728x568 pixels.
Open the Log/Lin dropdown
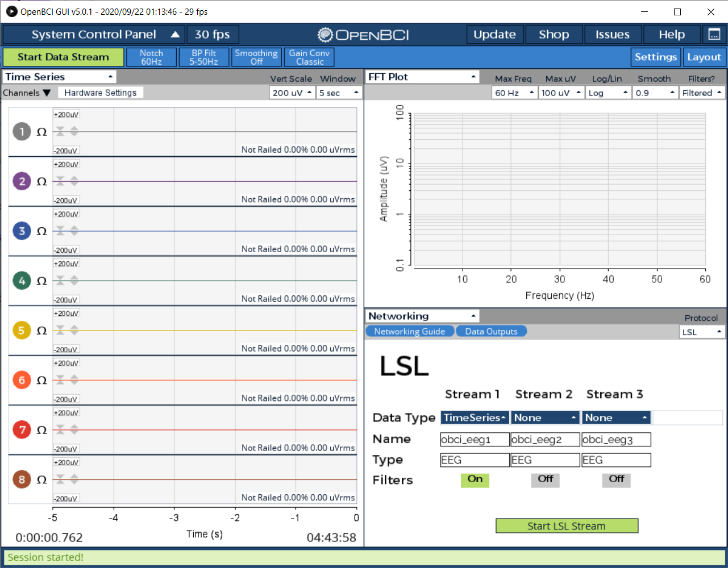click(609, 93)
